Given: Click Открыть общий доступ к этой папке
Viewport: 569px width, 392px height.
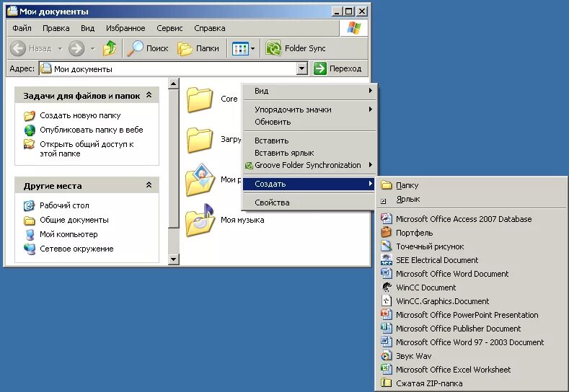Looking at the screenshot, I should coord(87,148).
